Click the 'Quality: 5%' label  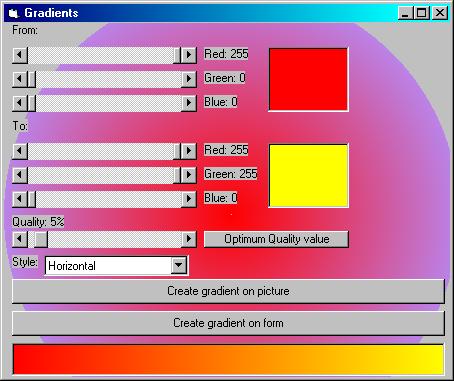click(38, 222)
